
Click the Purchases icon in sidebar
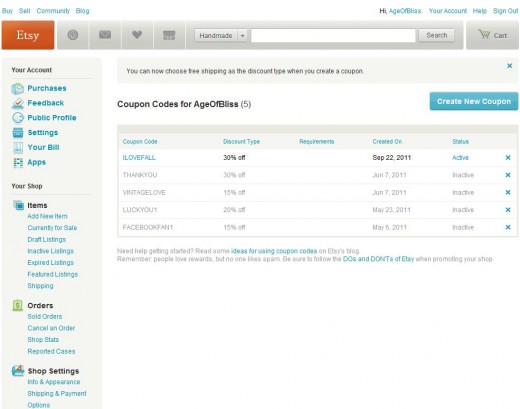pos(17,88)
